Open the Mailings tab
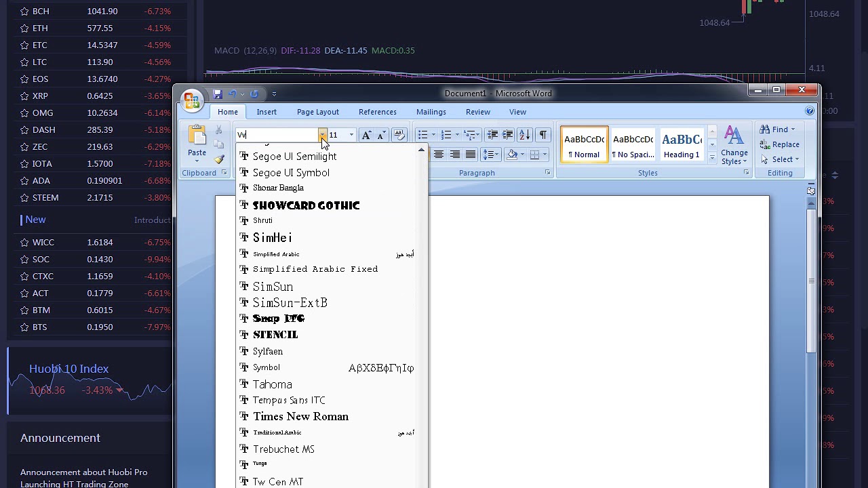Screen dimensions: 868x488 point(431,112)
